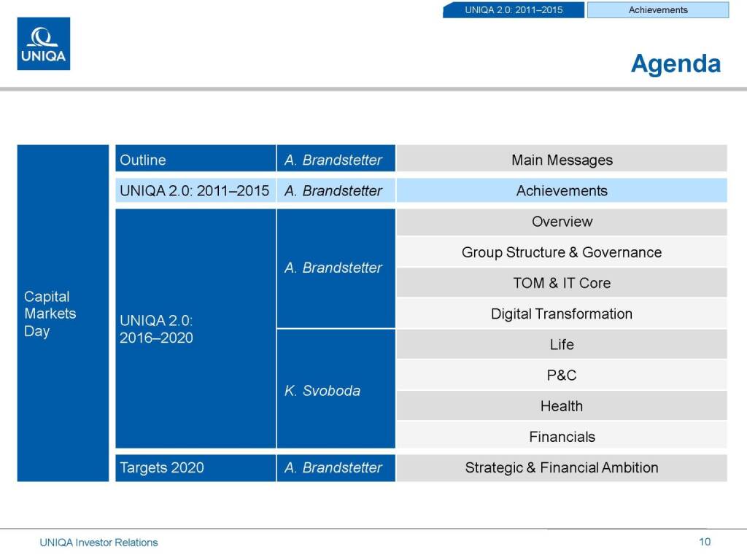Open the 'Main Messages' agenda item
Viewport: 747px width, 560px height.
tap(562, 160)
